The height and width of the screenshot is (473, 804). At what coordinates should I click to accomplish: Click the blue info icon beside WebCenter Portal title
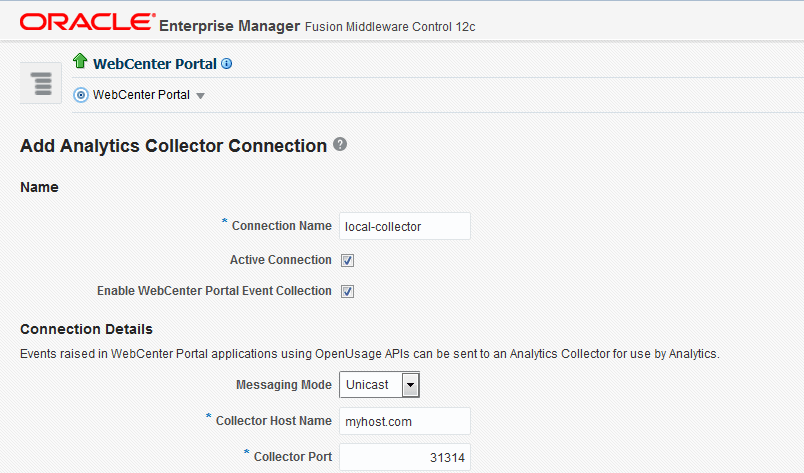tap(226, 64)
